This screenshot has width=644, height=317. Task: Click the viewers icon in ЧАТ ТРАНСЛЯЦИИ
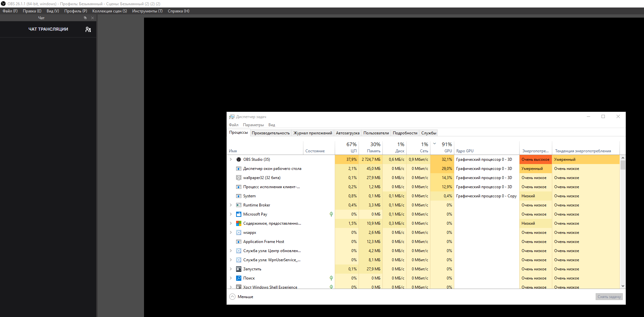click(x=88, y=29)
